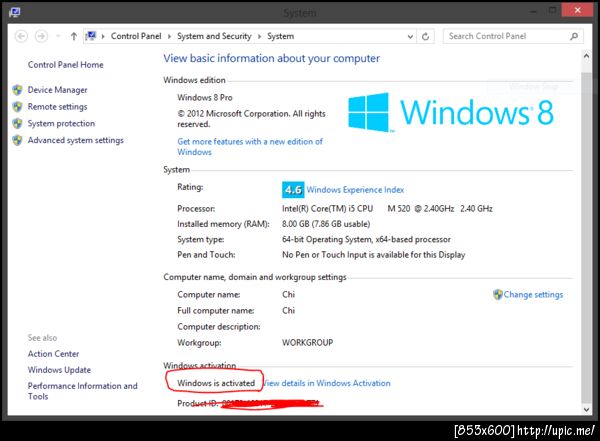Click the Search Control Panel field
600x441 pixels.
pos(513,36)
